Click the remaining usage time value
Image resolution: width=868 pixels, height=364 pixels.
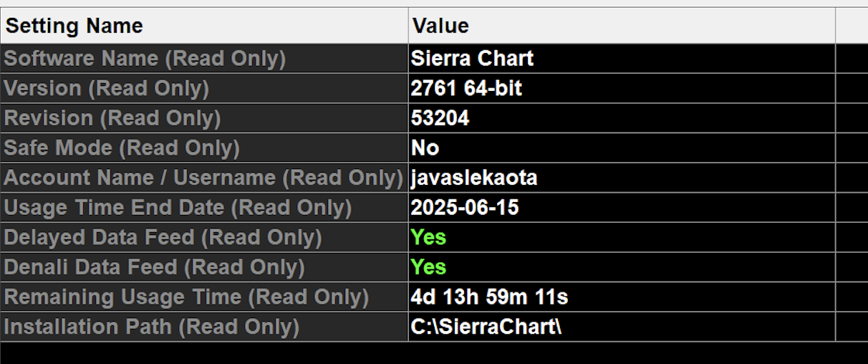coord(489,297)
